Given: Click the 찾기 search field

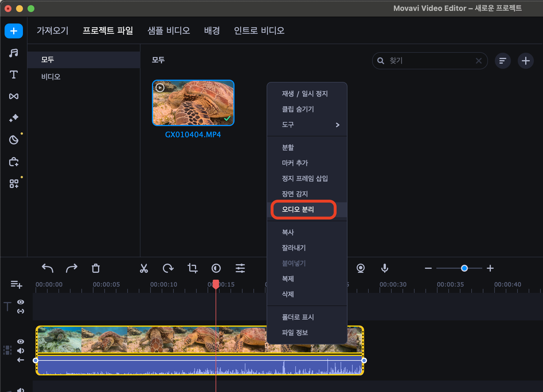Looking at the screenshot, I should (x=430, y=61).
